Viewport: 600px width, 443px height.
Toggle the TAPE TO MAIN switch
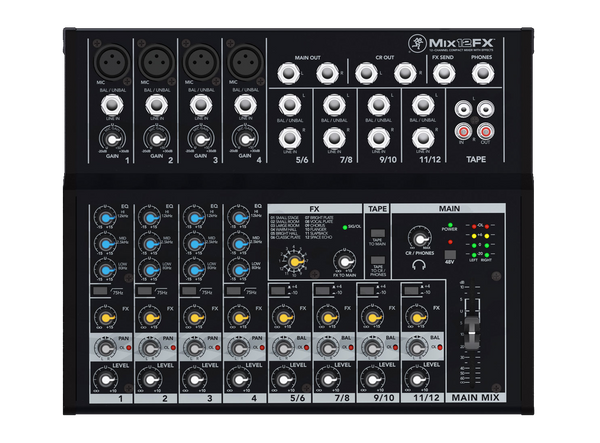pos(378,233)
